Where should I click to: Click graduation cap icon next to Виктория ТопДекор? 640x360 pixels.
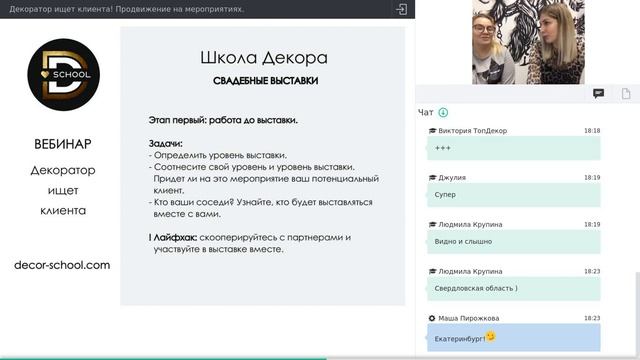tap(432, 131)
